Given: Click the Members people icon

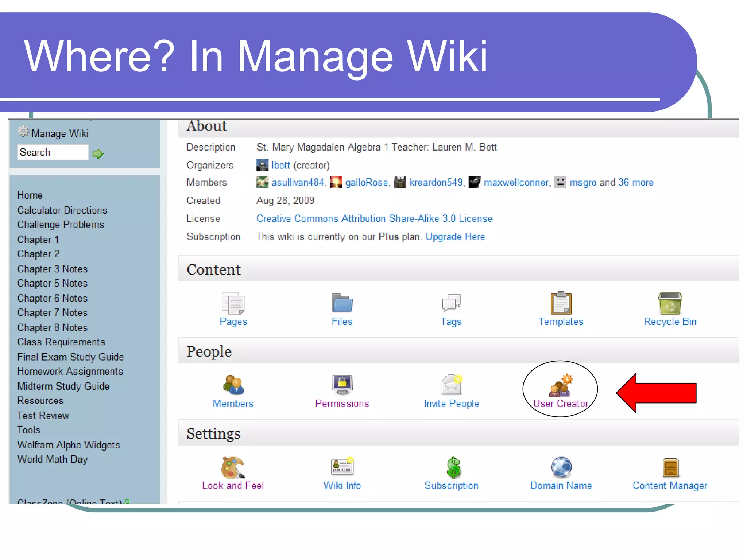Looking at the screenshot, I should (233, 385).
